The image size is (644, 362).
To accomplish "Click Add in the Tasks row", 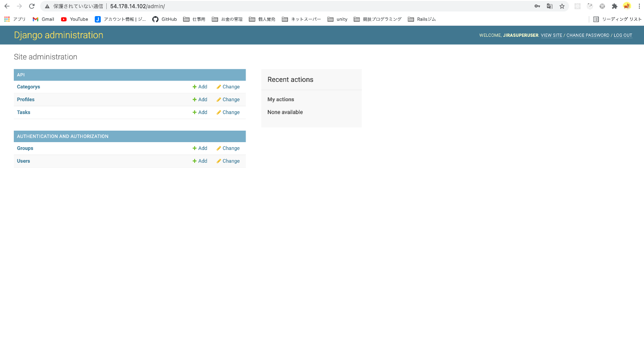I will pos(200,112).
